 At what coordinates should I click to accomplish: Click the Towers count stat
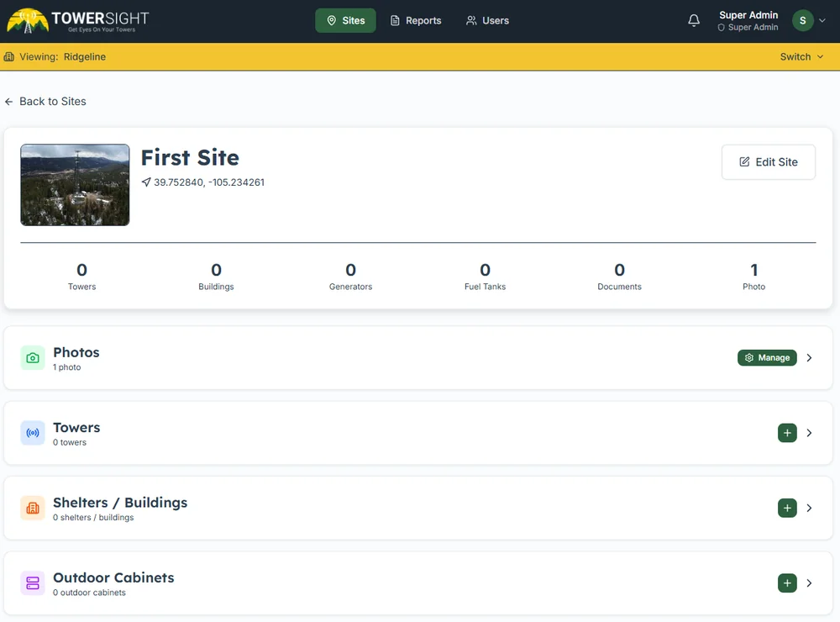[x=82, y=276]
